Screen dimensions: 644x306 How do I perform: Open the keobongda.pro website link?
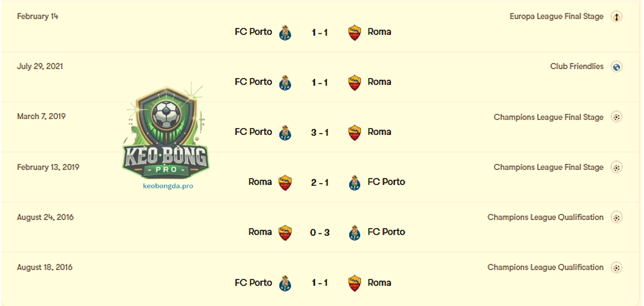(x=168, y=186)
